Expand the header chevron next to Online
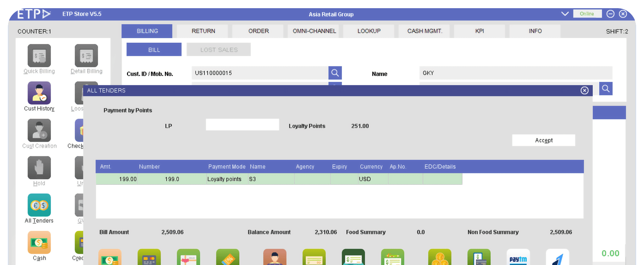This screenshot has width=644, height=265. coord(565,14)
